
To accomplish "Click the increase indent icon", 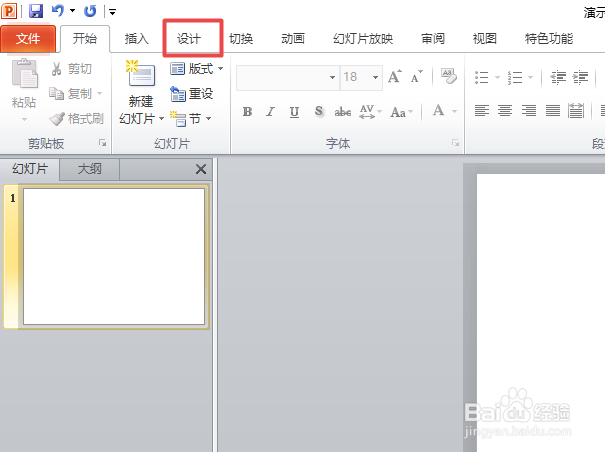I will [x=580, y=77].
